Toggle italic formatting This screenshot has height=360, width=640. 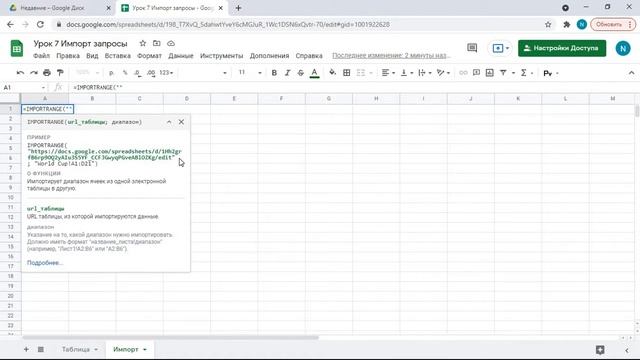(x=287, y=73)
